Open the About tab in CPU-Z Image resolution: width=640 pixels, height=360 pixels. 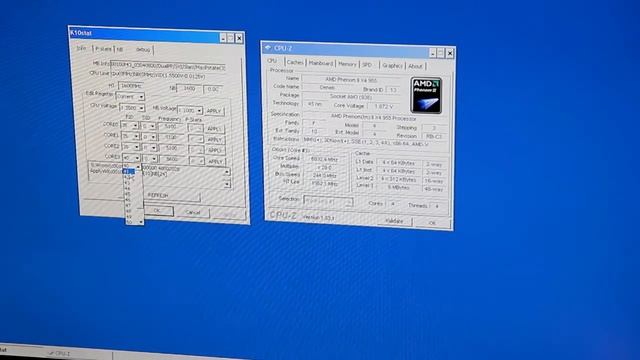(416, 66)
